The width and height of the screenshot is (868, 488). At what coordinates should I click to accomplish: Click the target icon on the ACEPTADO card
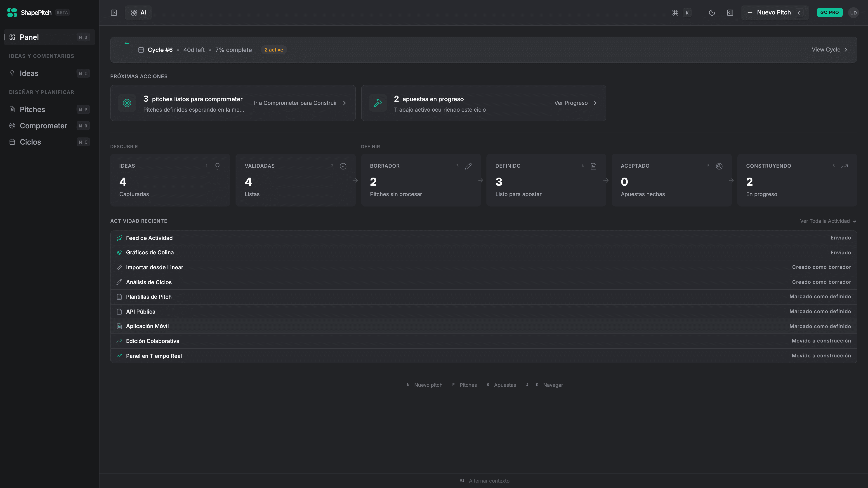click(x=719, y=166)
